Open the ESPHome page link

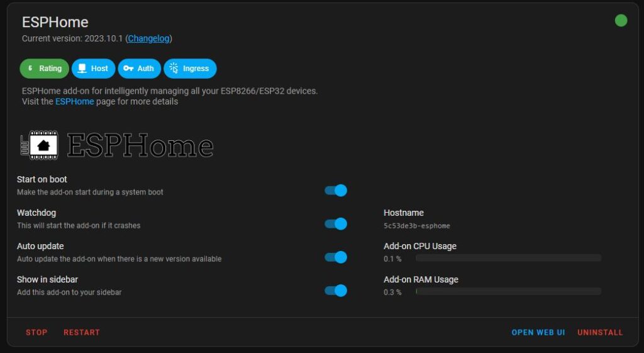coord(74,101)
